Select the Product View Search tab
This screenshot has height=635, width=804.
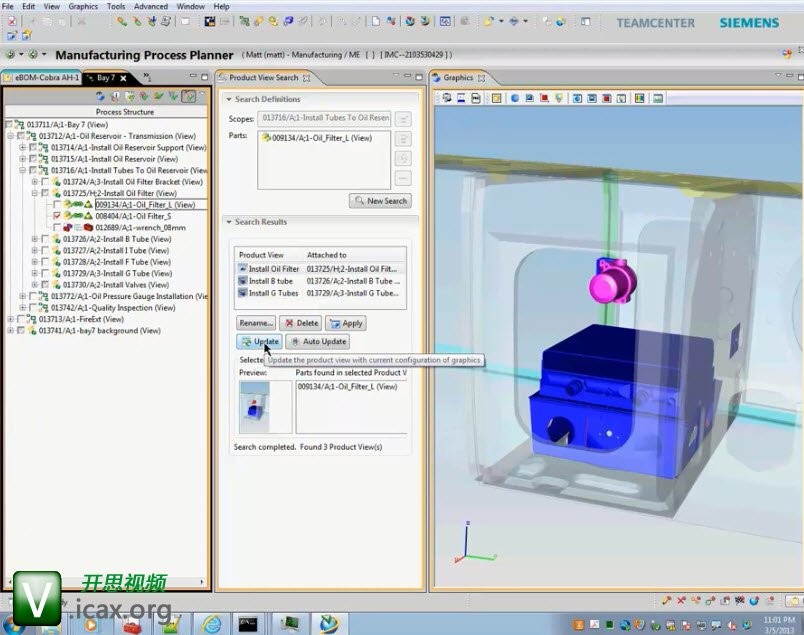pos(264,77)
